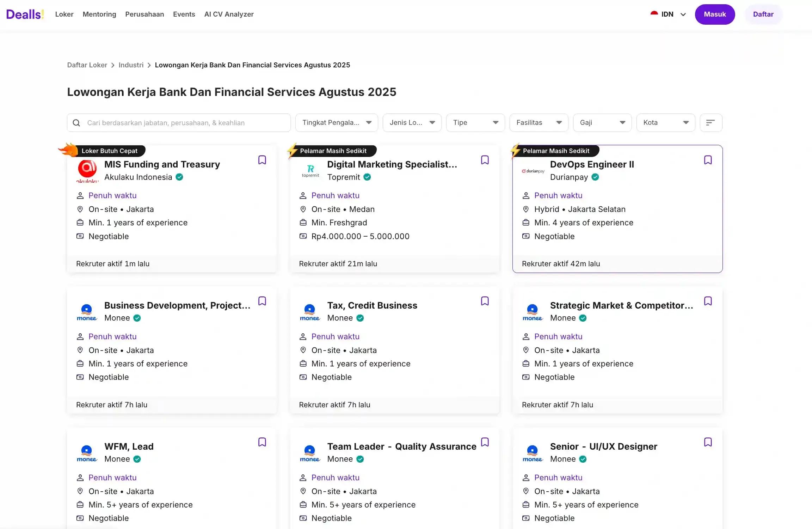
Task: Open the Tingkat Pengalaman dropdown
Action: click(x=337, y=123)
